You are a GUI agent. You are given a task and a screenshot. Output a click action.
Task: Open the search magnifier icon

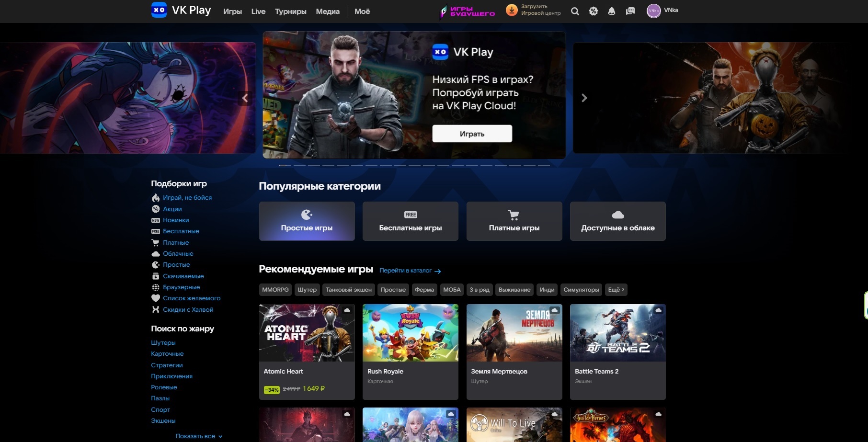pyautogui.click(x=575, y=11)
